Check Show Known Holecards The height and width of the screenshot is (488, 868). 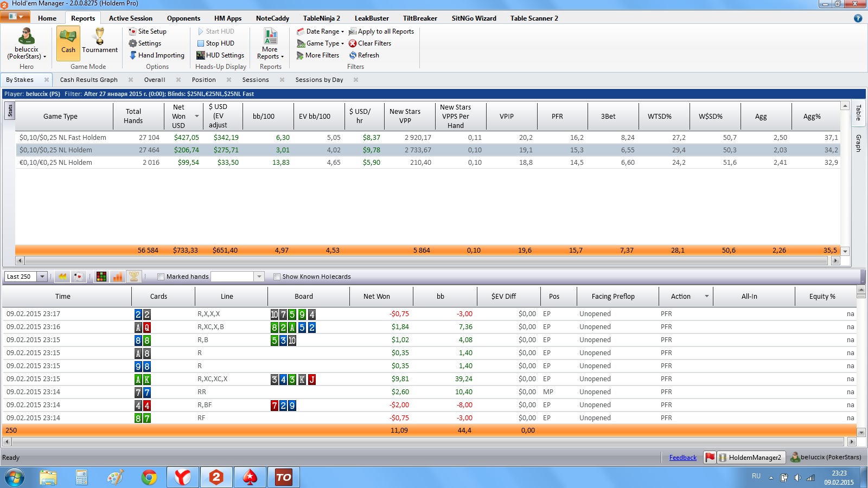pos(277,277)
